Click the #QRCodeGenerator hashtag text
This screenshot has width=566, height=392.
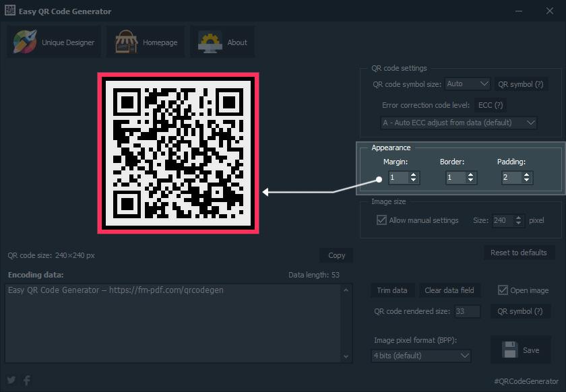(x=526, y=381)
